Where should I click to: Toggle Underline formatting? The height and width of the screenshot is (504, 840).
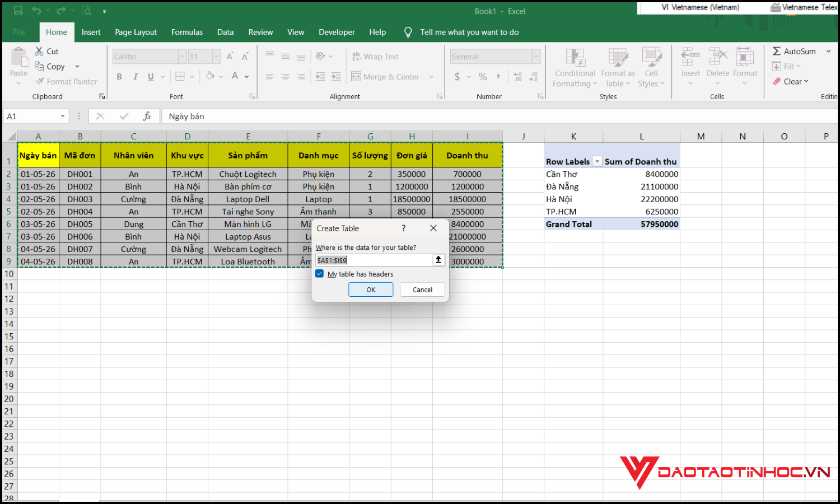point(151,77)
